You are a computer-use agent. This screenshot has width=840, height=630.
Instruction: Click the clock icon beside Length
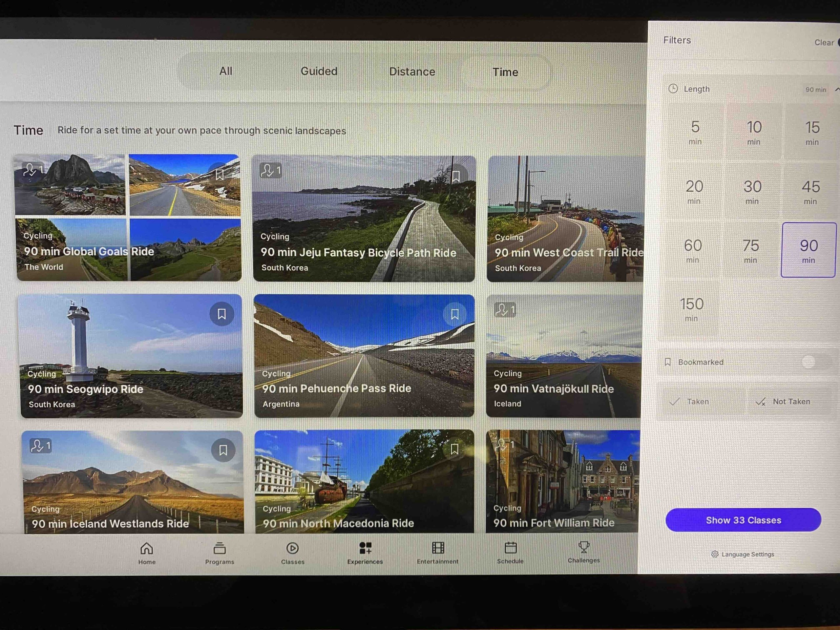point(673,89)
